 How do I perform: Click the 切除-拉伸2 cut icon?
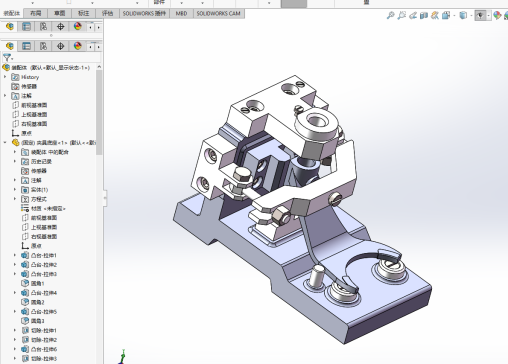(25, 340)
